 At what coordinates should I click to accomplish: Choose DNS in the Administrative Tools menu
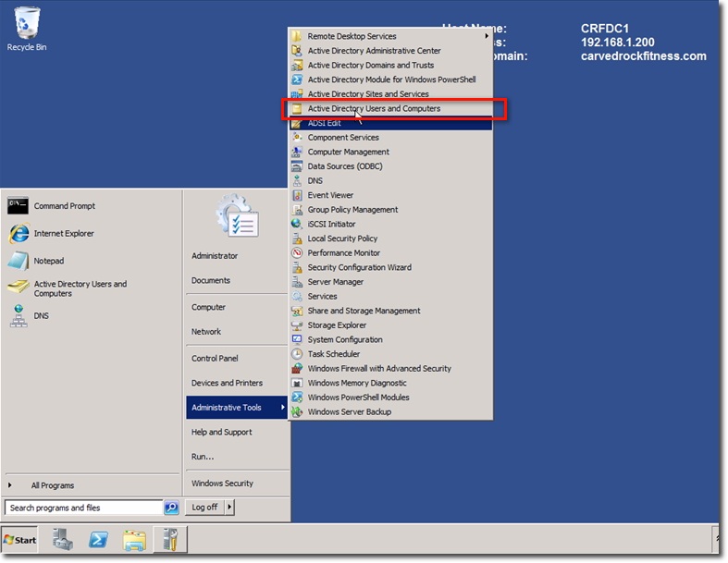[x=390, y=181]
